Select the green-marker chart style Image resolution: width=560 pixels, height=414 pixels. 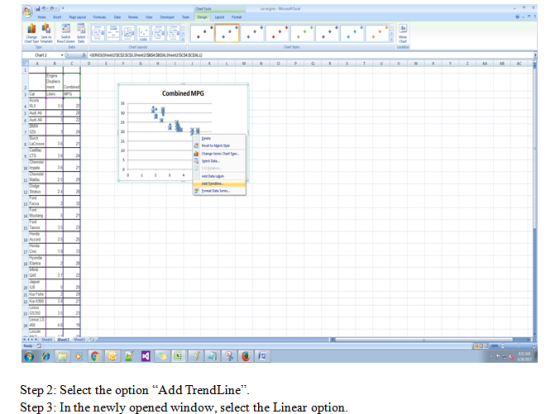(x=302, y=33)
